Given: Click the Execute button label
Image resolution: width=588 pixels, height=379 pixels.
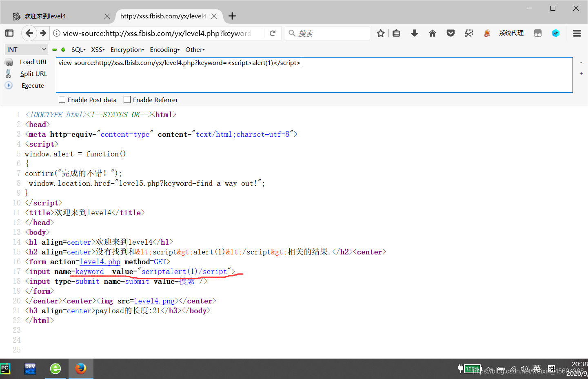Looking at the screenshot, I should 33,86.
